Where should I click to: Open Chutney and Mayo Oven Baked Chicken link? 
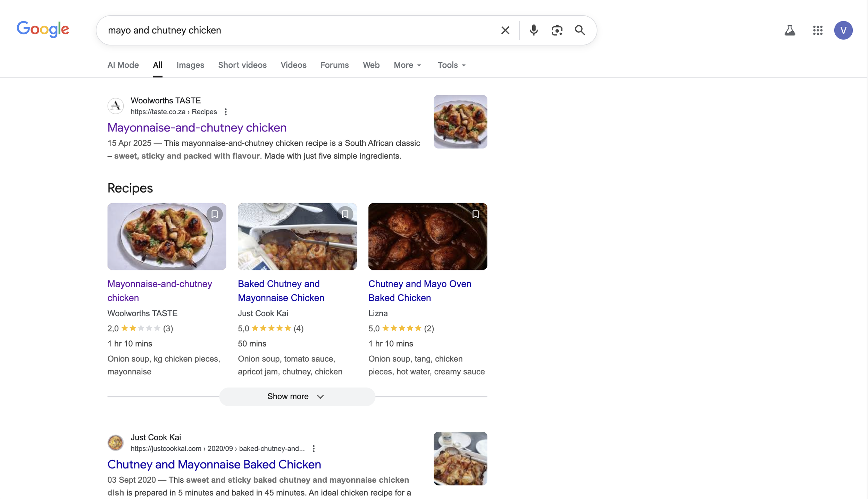420,291
